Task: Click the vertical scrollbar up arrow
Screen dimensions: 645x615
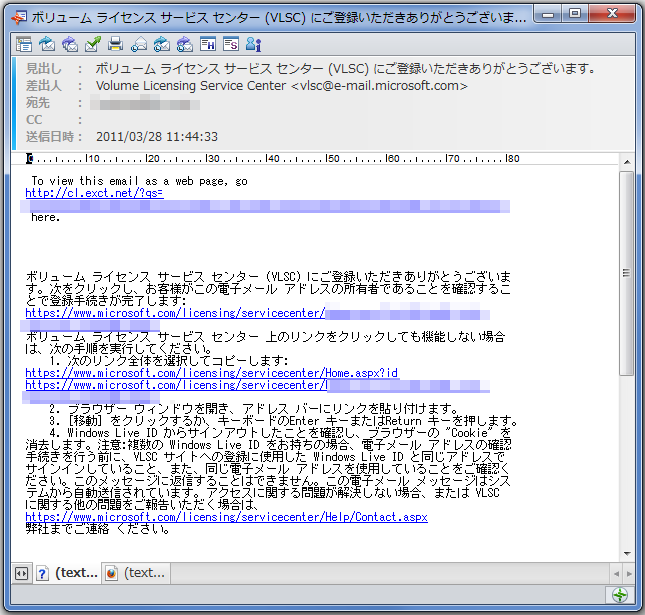Action: click(x=627, y=162)
